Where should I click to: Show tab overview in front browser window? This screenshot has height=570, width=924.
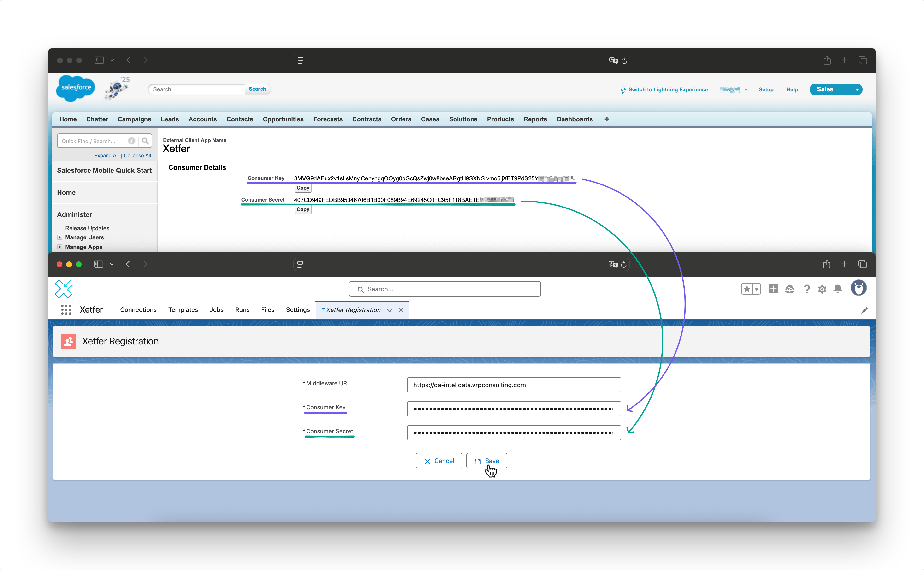click(x=862, y=264)
